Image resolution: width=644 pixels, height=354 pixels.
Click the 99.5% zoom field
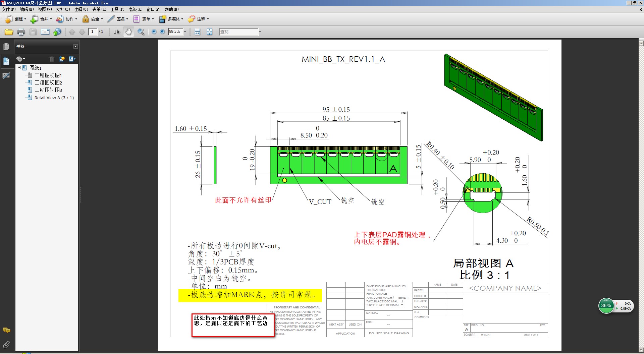(175, 32)
